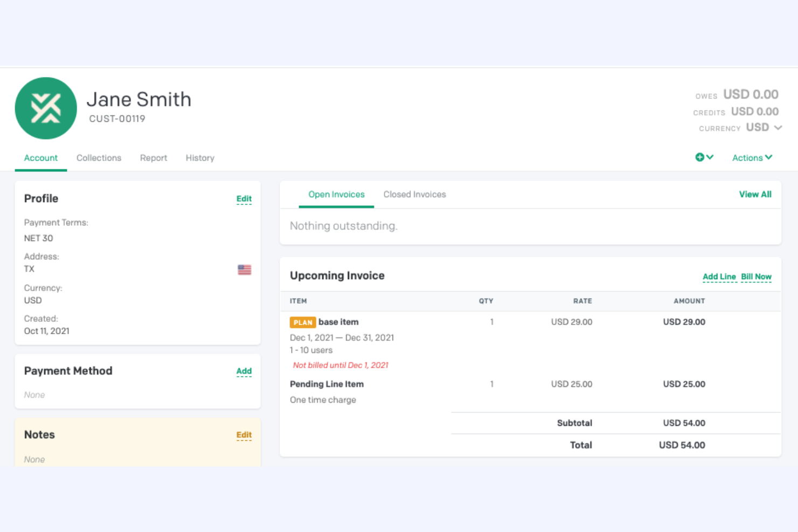Edit the Notes section
This screenshot has width=798, height=532.
tap(244, 435)
